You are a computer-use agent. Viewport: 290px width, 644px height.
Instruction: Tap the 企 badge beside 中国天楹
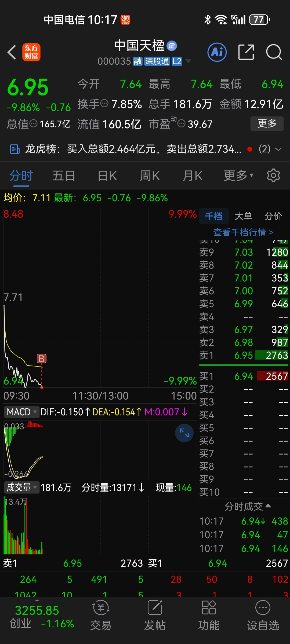tap(172, 46)
